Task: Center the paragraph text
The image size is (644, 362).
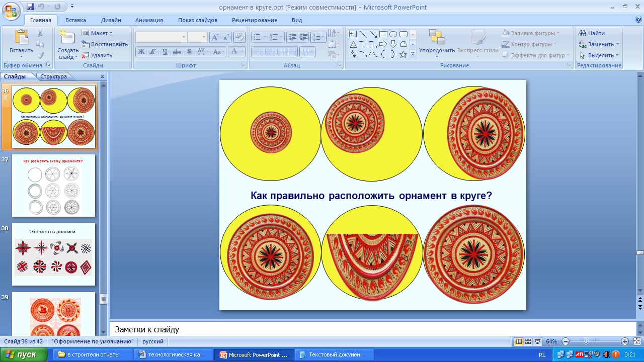Action: point(269,51)
